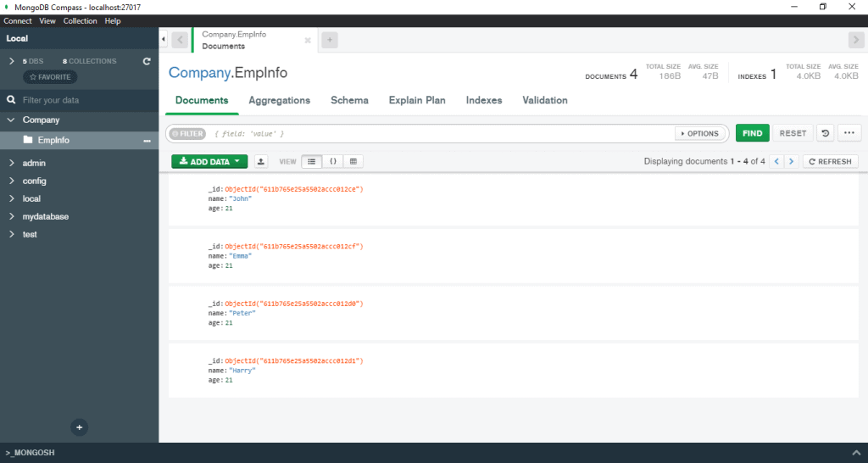This screenshot has height=463, width=868.
Task: Expand the test database
Action: 12,234
